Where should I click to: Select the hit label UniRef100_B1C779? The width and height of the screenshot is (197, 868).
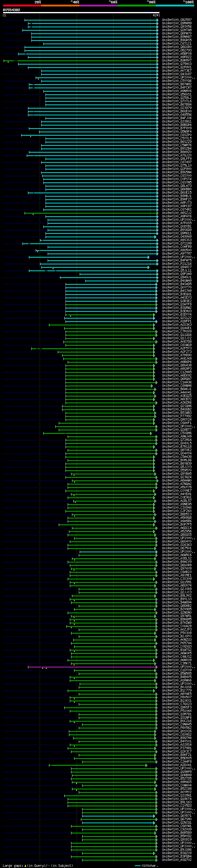coord(177,690)
